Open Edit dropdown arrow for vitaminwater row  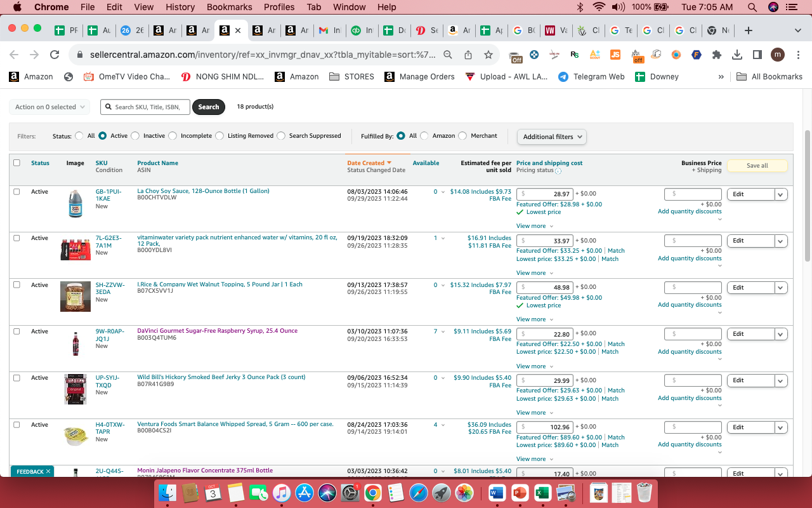[781, 241]
